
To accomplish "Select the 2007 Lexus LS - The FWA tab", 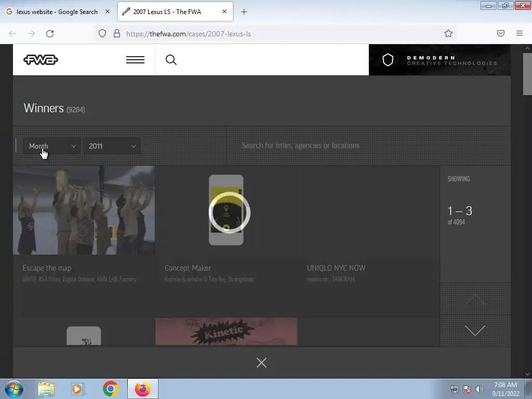I will coord(175,12).
